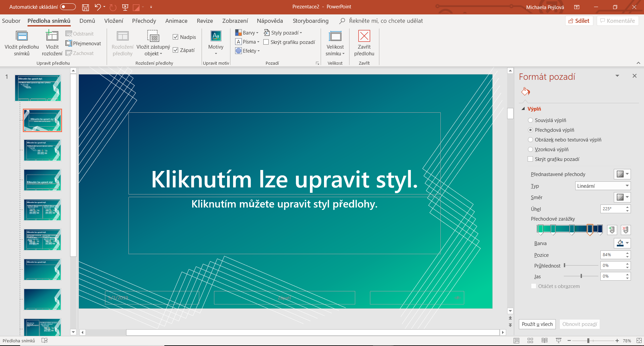
Task: Click the paint bucket fill icon
Action: 525,92
